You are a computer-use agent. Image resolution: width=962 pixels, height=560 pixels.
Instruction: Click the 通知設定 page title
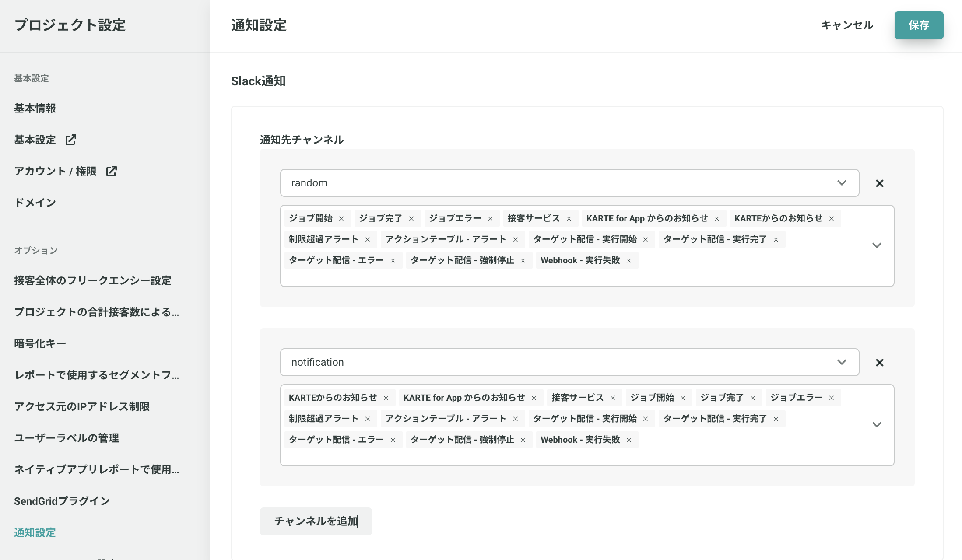coord(259,25)
